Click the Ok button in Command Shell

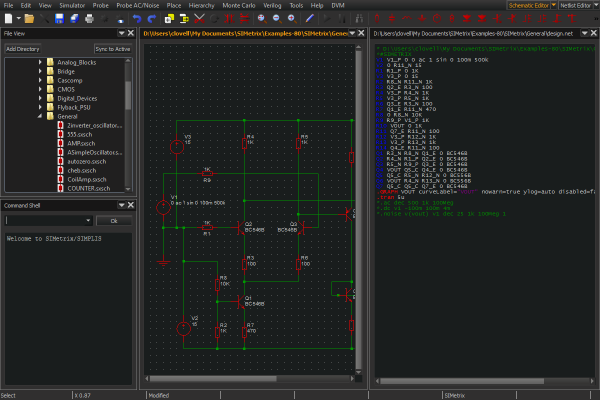(x=114, y=221)
